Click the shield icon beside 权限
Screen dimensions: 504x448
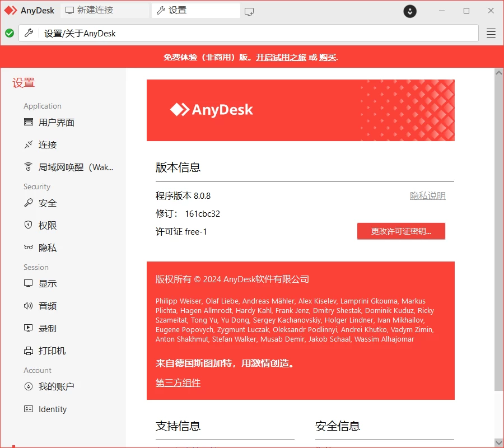tap(29, 225)
